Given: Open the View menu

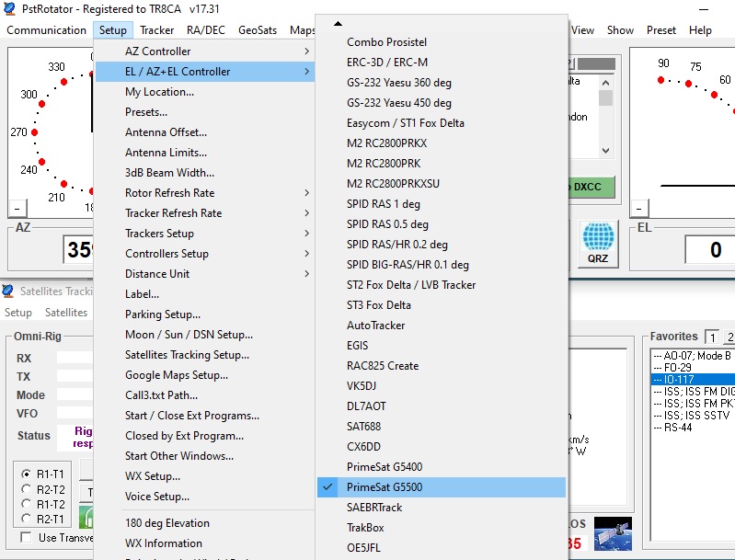Looking at the screenshot, I should [582, 30].
